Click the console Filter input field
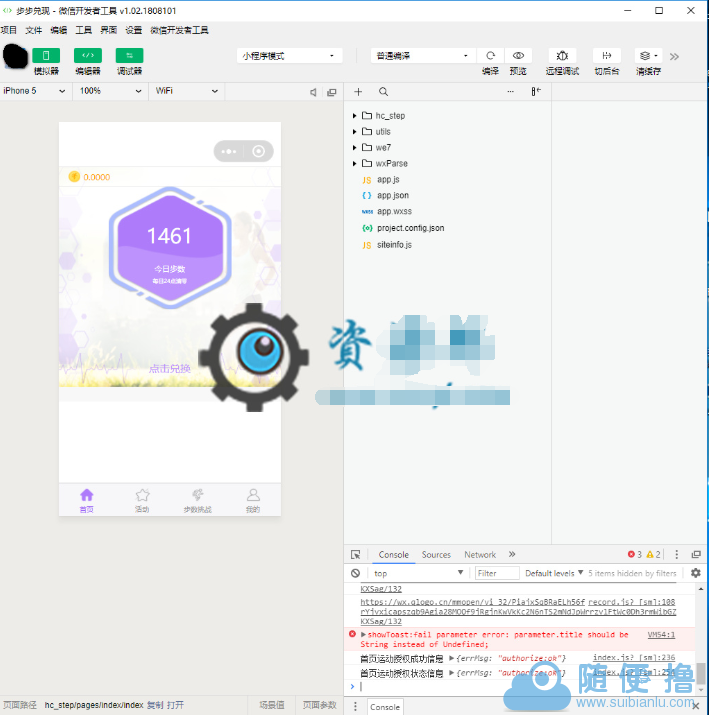 coord(497,573)
